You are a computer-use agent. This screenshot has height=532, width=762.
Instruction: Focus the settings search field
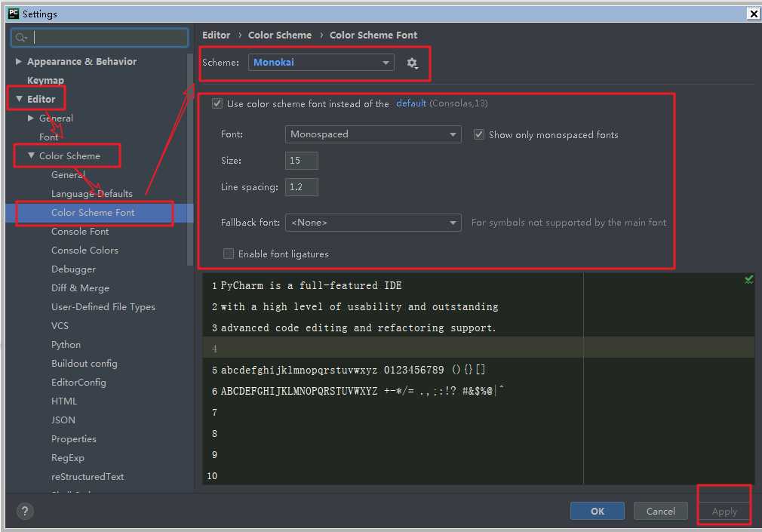(100, 38)
